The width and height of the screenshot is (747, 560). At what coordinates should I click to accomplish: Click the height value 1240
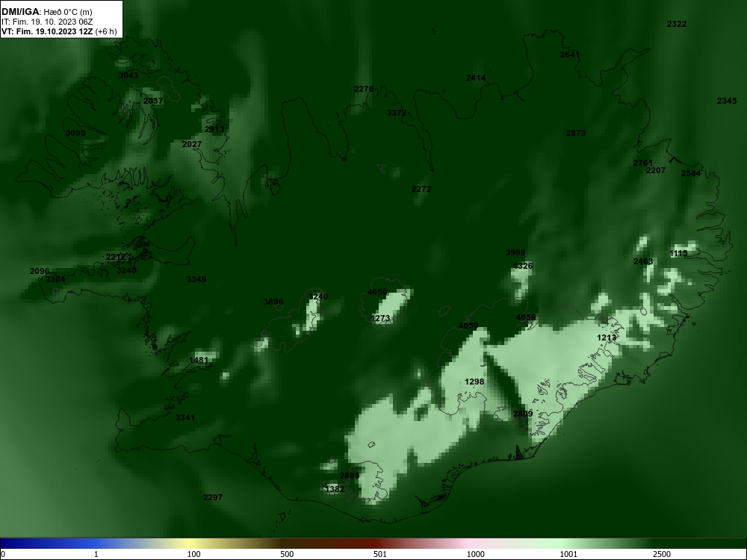coord(318,296)
